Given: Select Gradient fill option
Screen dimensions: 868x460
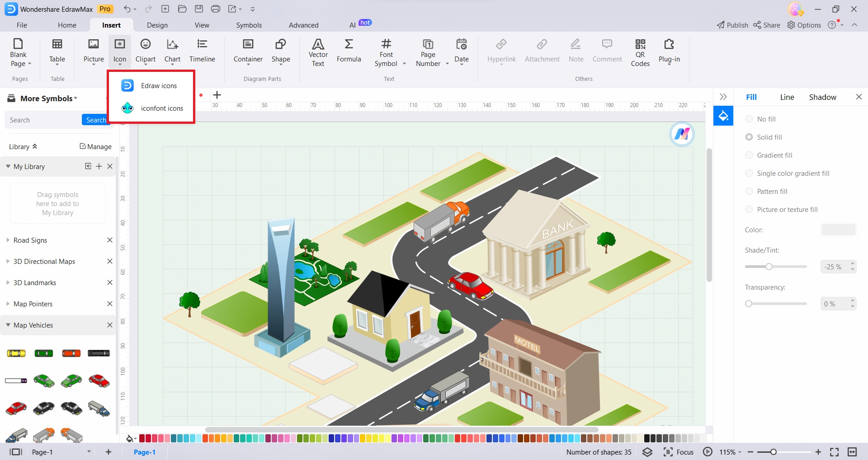Looking at the screenshot, I should point(769,155).
